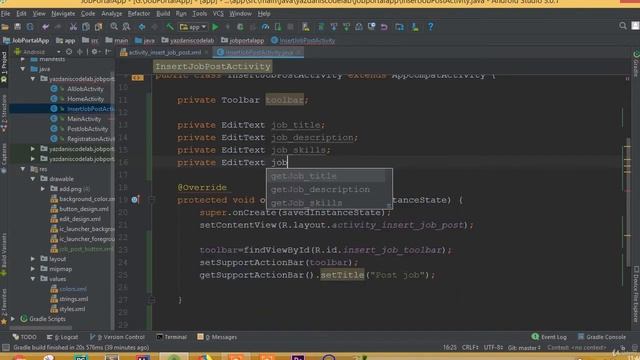
Task: Toggle the Structure side panel
Action: 4,114
